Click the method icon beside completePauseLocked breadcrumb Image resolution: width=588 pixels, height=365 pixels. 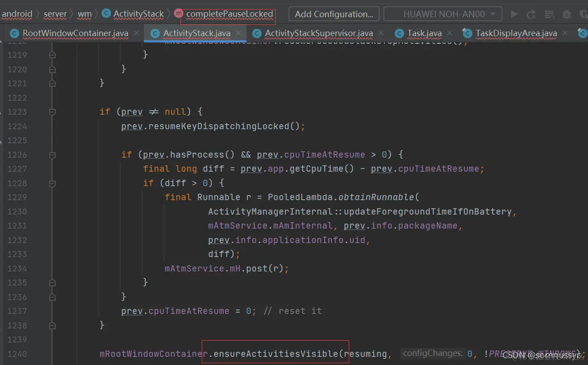[x=179, y=14]
